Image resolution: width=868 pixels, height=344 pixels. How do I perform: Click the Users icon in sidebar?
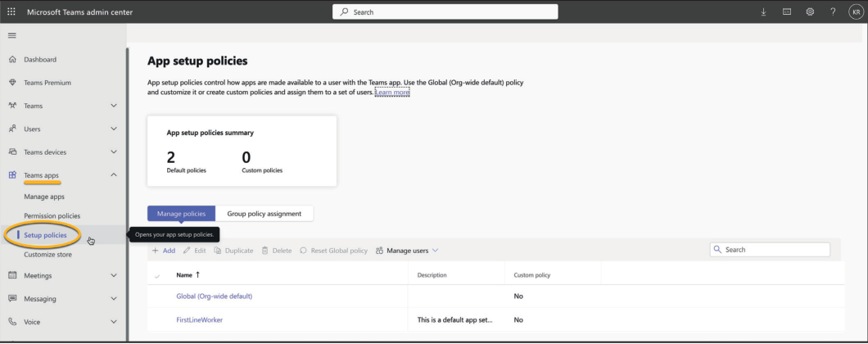point(13,129)
